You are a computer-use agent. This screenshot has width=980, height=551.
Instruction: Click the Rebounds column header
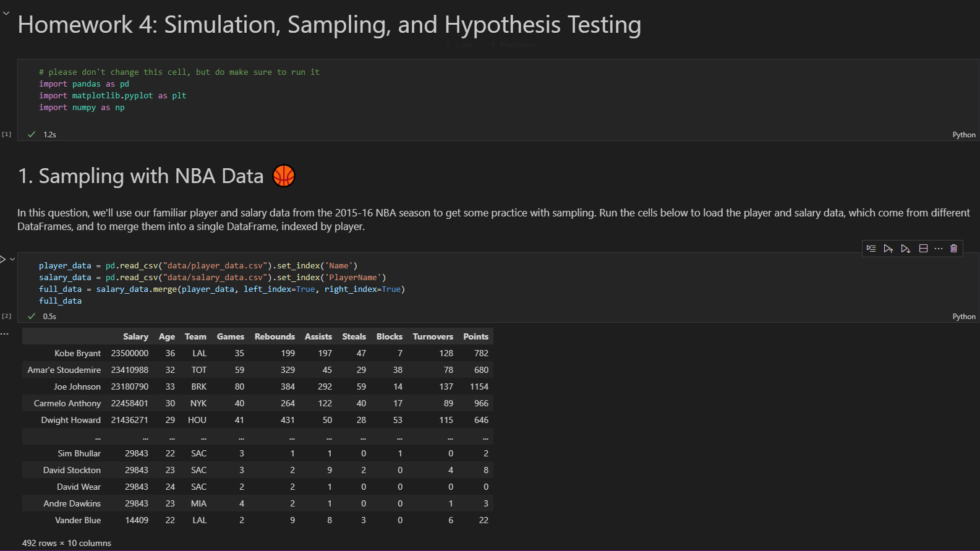275,336
